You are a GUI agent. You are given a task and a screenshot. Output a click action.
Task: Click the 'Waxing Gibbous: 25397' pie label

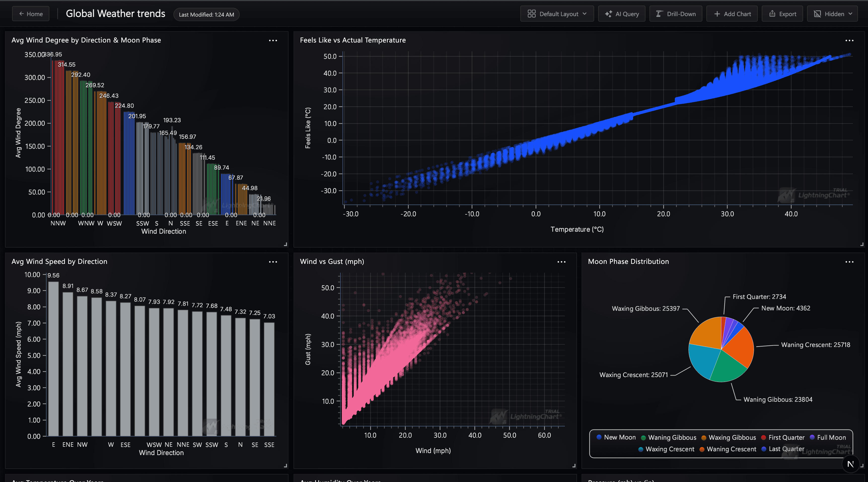click(646, 308)
